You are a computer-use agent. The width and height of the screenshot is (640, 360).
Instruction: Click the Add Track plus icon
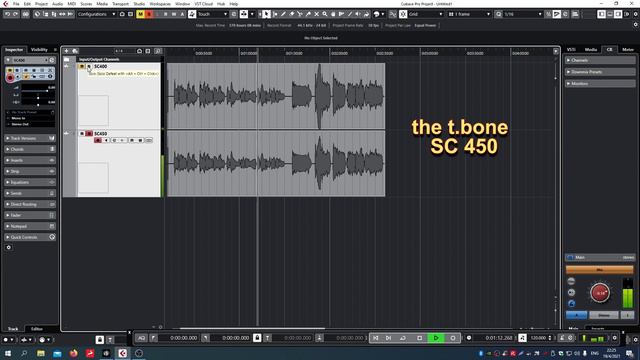pyautogui.click(x=67, y=51)
